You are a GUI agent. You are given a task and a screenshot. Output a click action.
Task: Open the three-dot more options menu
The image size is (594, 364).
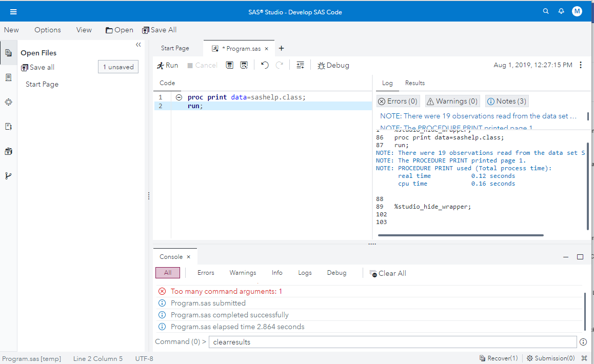(x=581, y=65)
